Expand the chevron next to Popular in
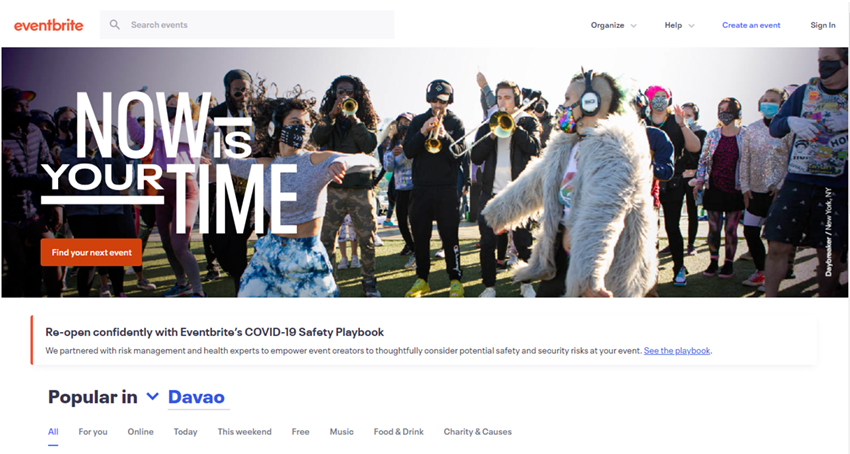The image size is (850, 454). pos(153,397)
